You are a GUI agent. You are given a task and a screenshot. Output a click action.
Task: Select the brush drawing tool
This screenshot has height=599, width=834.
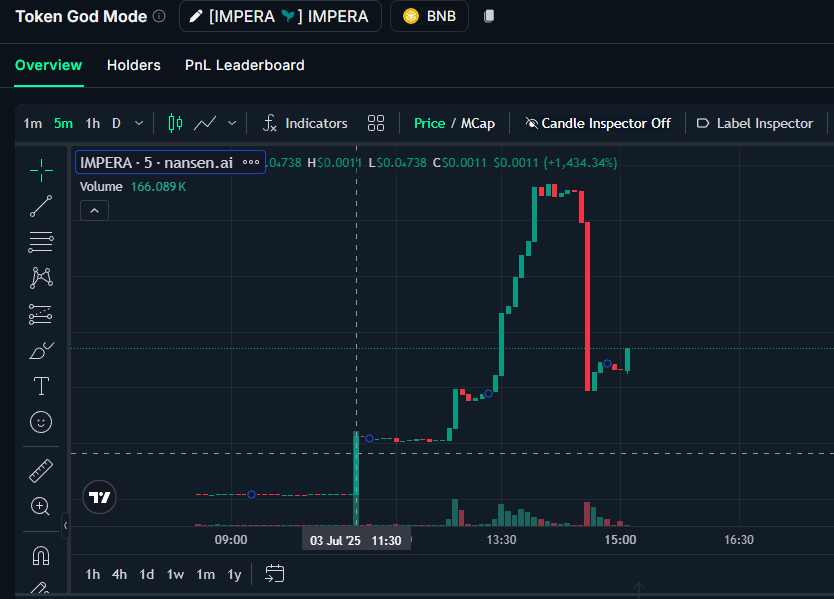[x=41, y=350]
